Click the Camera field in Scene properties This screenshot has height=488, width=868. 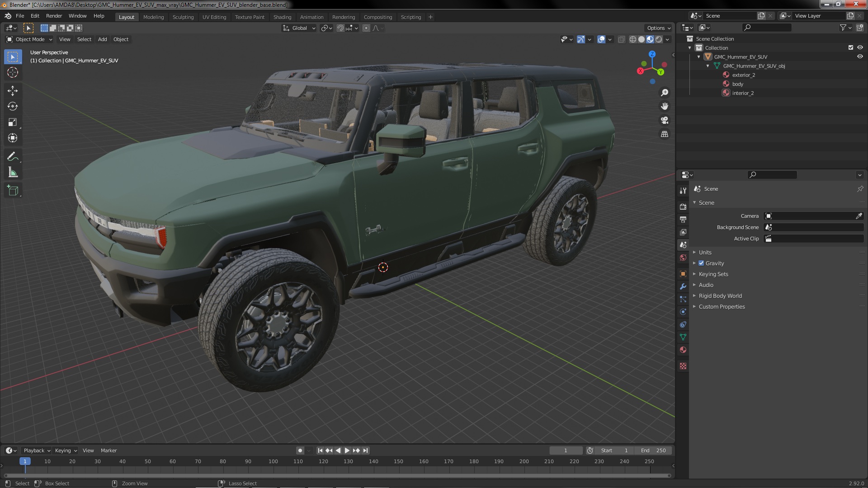point(813,216)
